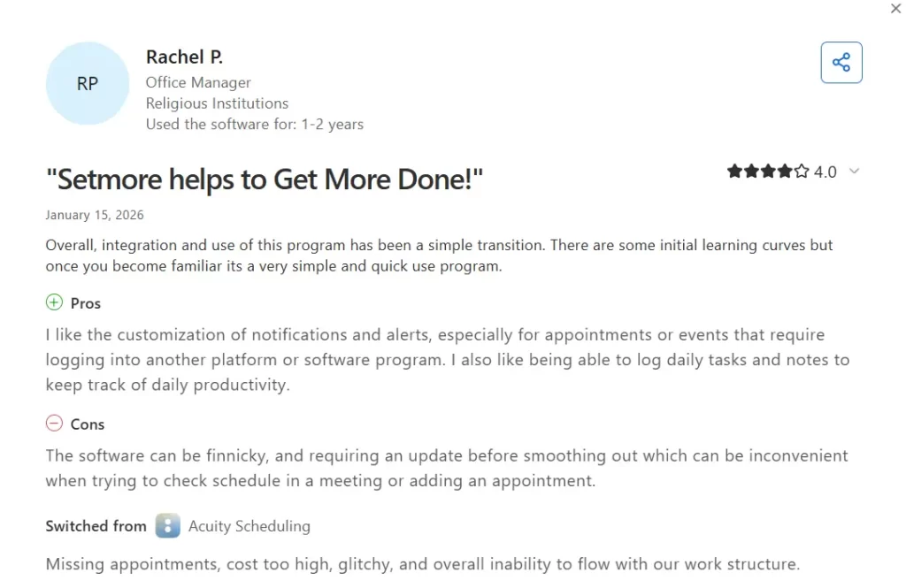Select the review title Setmore helps to Get More Done
Screen dimensions: 906x588
pos(264,179)
